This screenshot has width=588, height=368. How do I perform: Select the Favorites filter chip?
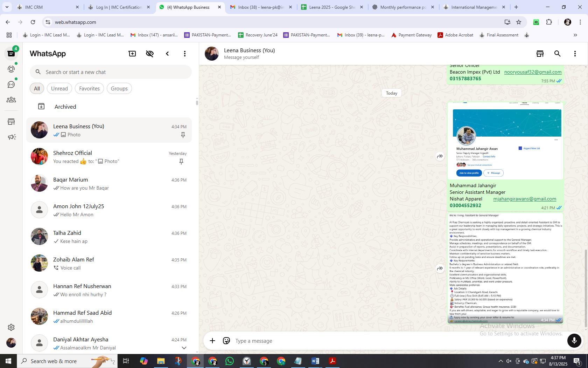(89, 88)
